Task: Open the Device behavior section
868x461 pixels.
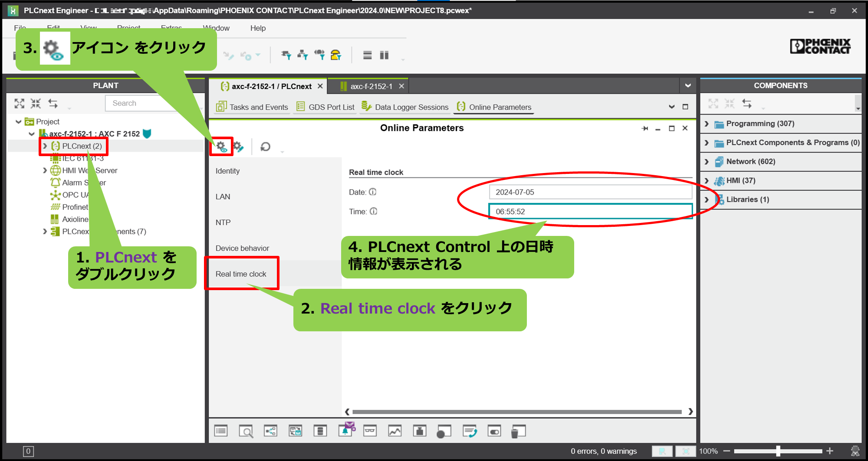Action: [242, 248]
